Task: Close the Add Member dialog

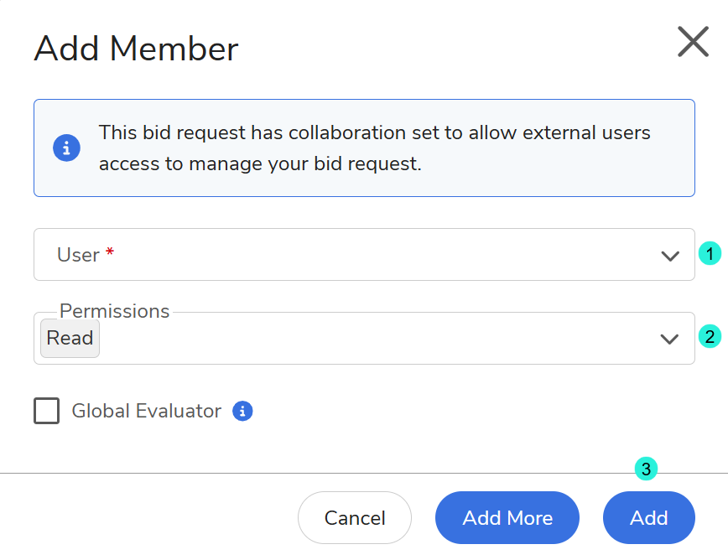Action: [x=693, y=41]
